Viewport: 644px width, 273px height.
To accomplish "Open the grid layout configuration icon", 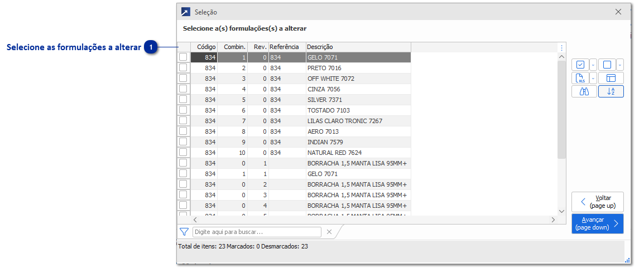I will coord(611,78).
